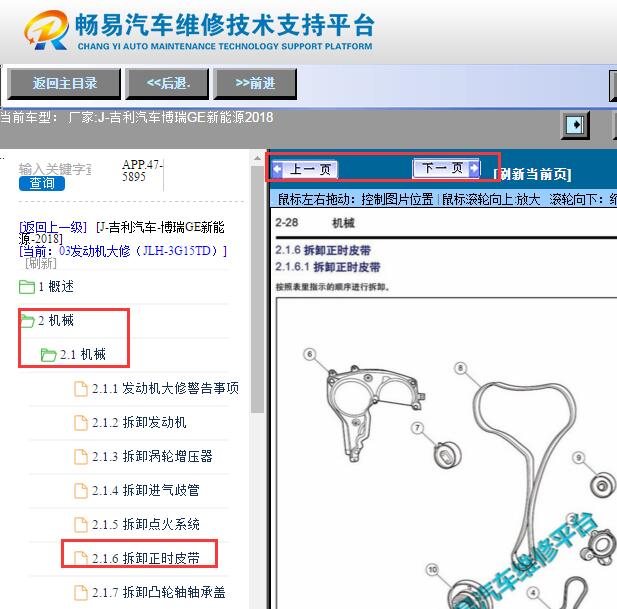
Task: Click the 刷新 link under current path
Action: pyautogui.click(x=41, y=264)
